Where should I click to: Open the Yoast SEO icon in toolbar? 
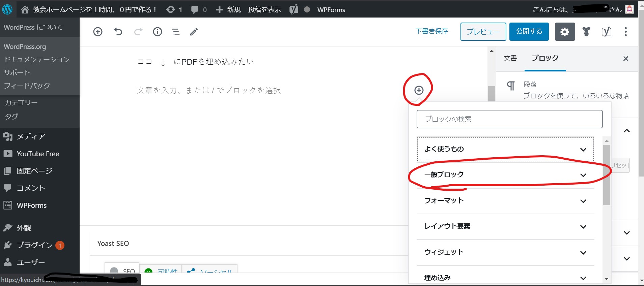606,32
